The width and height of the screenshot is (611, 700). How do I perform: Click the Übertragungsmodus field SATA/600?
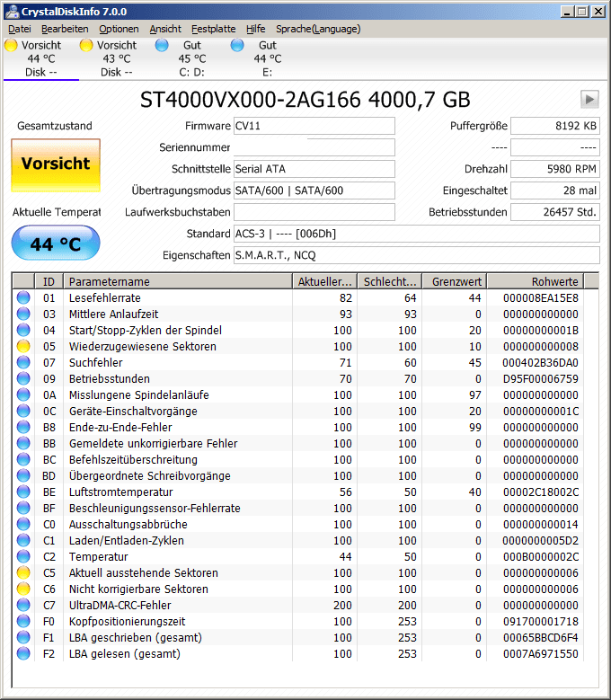coord(314,191)
